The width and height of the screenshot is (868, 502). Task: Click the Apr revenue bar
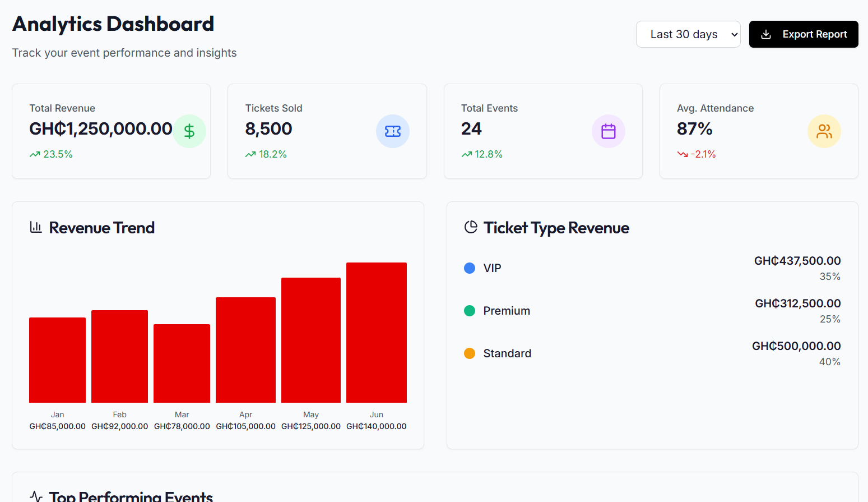pyautogui.click(x=245, y=350)
